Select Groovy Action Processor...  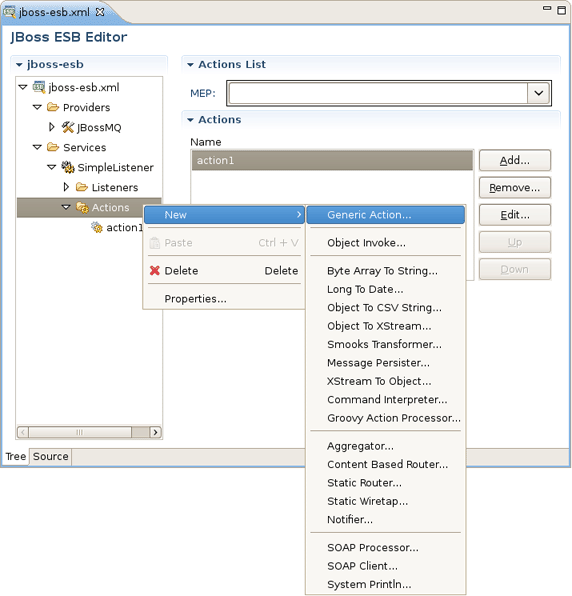point(385,418)
